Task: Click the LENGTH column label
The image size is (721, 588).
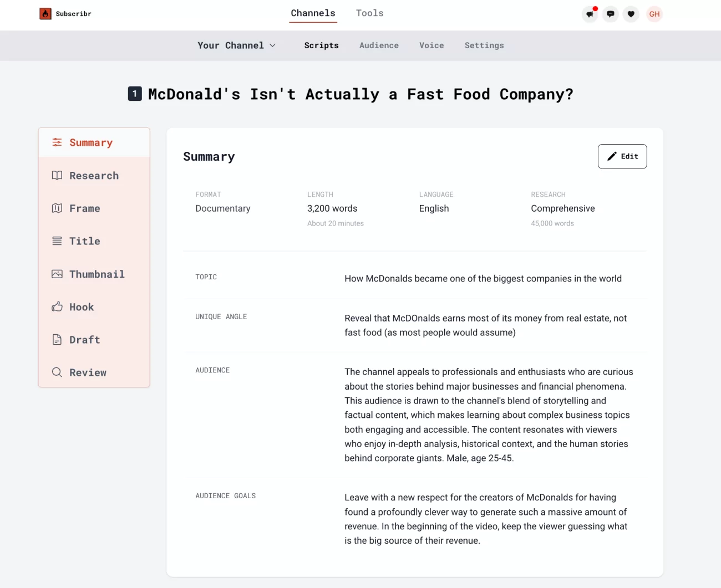Action: click(x=320, y=195)
